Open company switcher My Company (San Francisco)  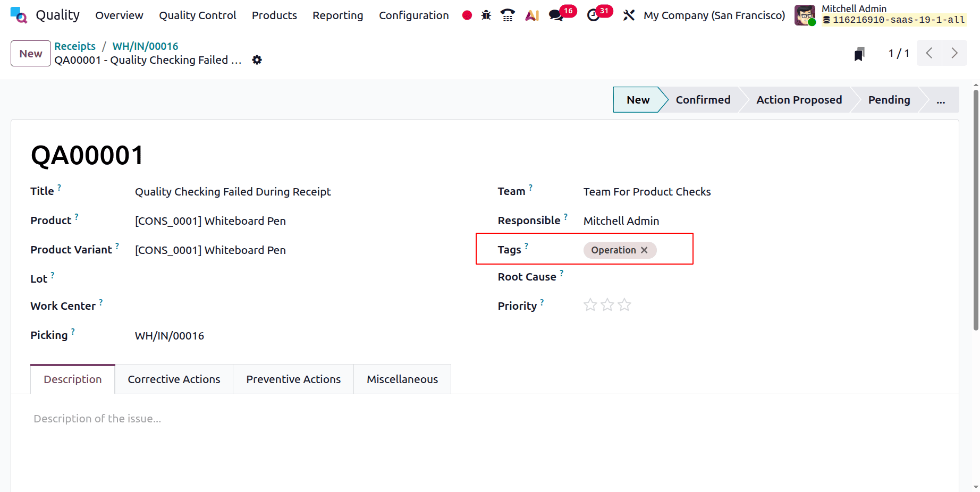[x=714, y=15]
